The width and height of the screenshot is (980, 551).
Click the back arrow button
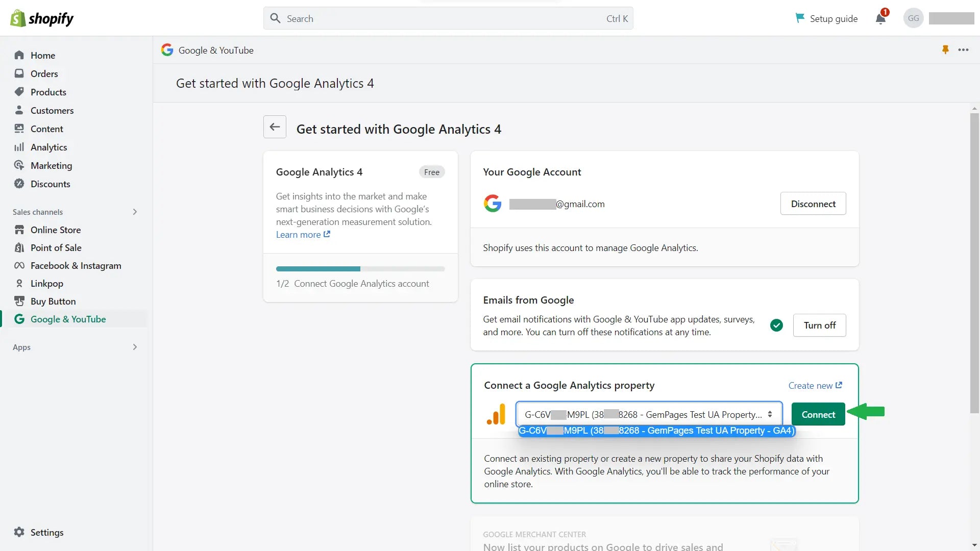(x=275, y=127)
